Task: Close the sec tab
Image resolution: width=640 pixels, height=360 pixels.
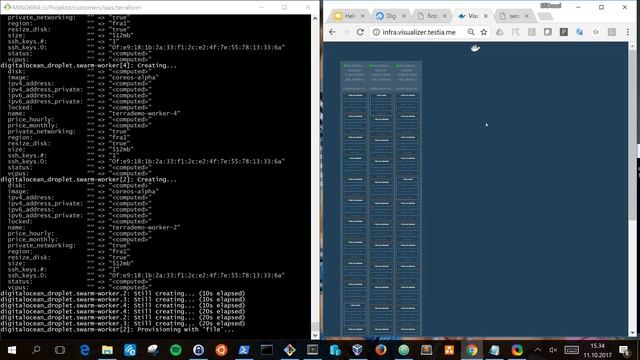Action: click(x=527, y=16)
